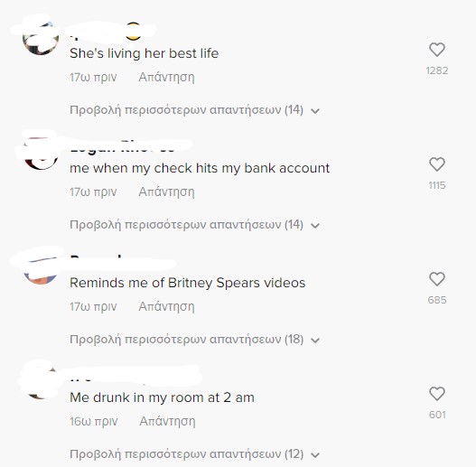
Task: Open avatar of the bank account commenter
Action: pos(41,153)
